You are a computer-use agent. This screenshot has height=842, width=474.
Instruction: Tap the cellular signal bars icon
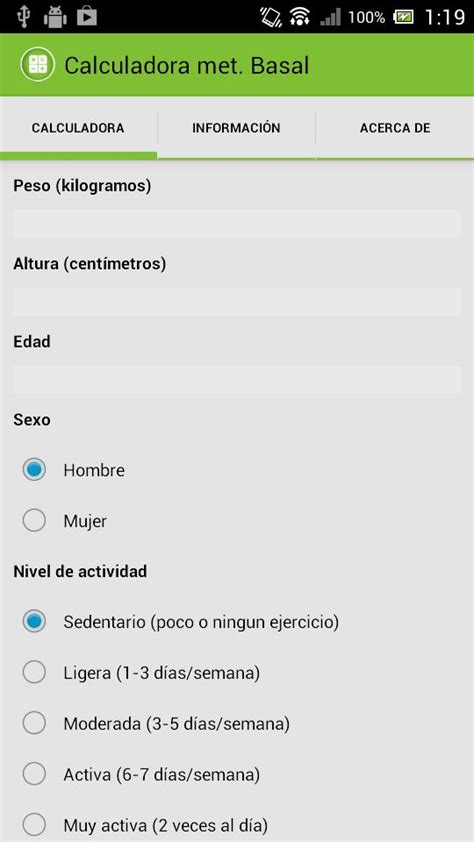click(330, 17)
